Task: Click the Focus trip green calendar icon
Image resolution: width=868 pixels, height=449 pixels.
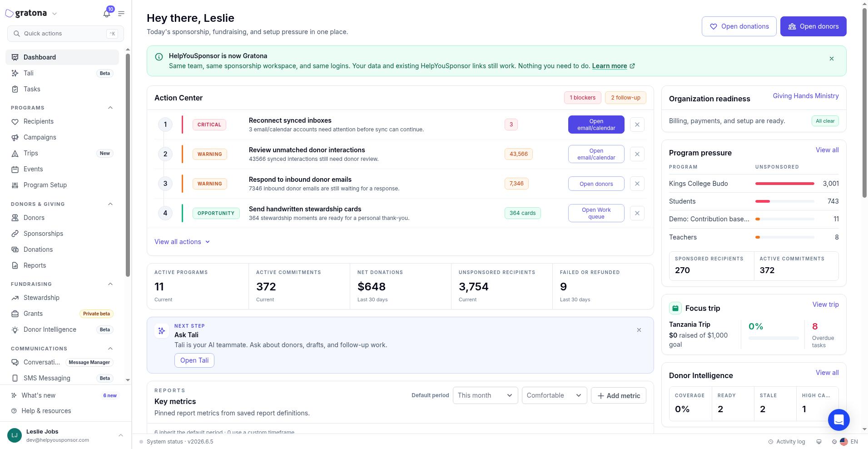Action: coord(675,308)
